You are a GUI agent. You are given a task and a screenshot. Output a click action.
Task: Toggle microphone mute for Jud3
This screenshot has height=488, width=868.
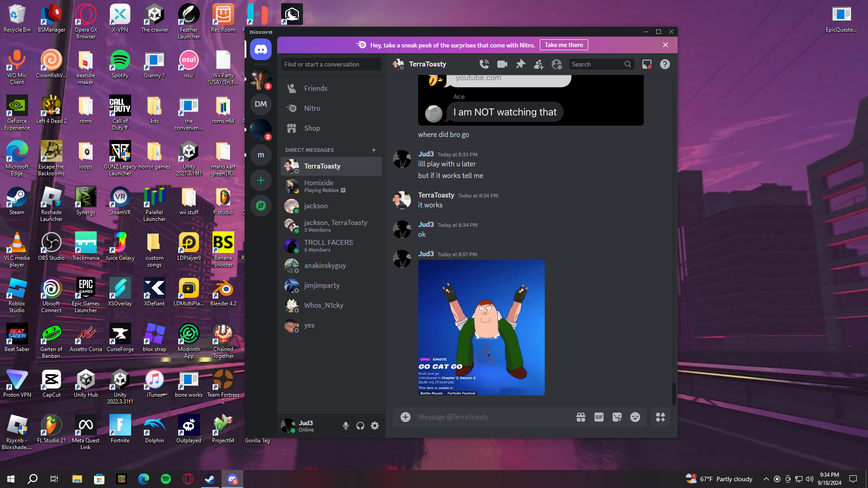tap(346, 426)
